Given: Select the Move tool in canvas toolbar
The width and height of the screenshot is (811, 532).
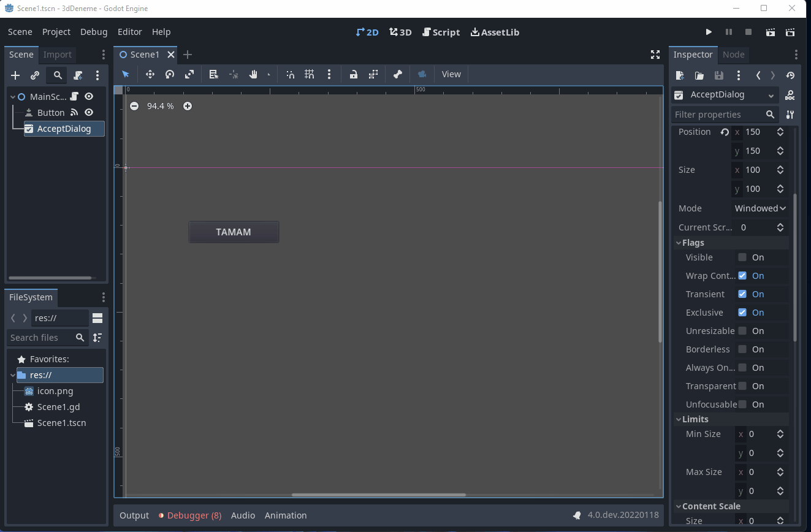Looking at the screenshot, I should pyautogui.click(x=150, y=74).
